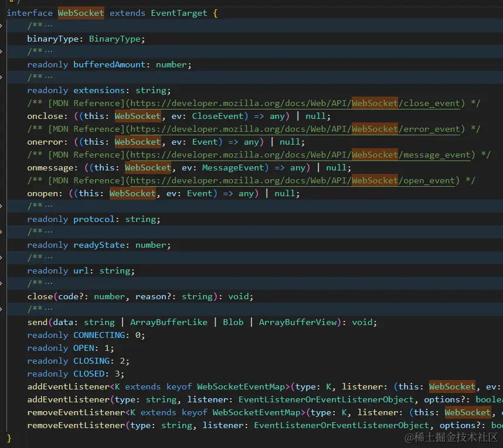Expand folded comment above url line

(x=1, y=258)
